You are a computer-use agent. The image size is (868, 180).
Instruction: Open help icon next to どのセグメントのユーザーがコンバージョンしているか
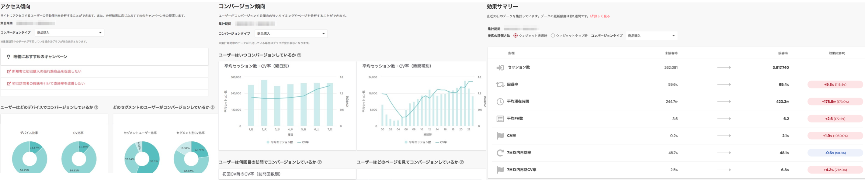213,108
